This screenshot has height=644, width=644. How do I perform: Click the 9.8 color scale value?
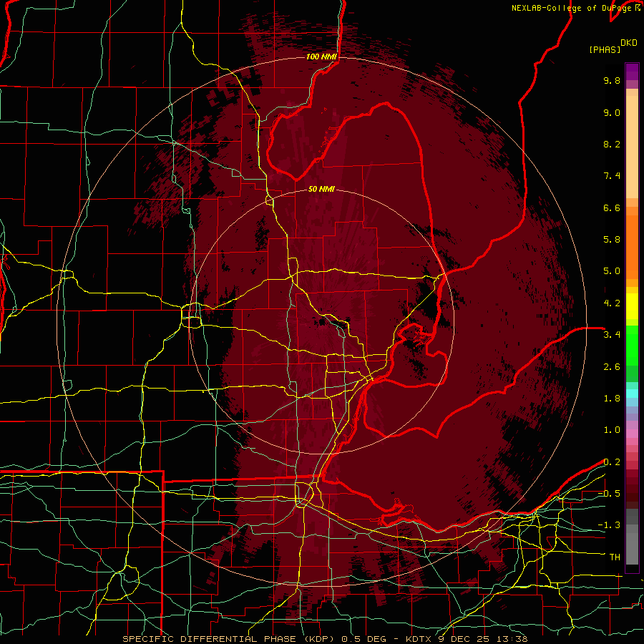[x=612, y=80]
